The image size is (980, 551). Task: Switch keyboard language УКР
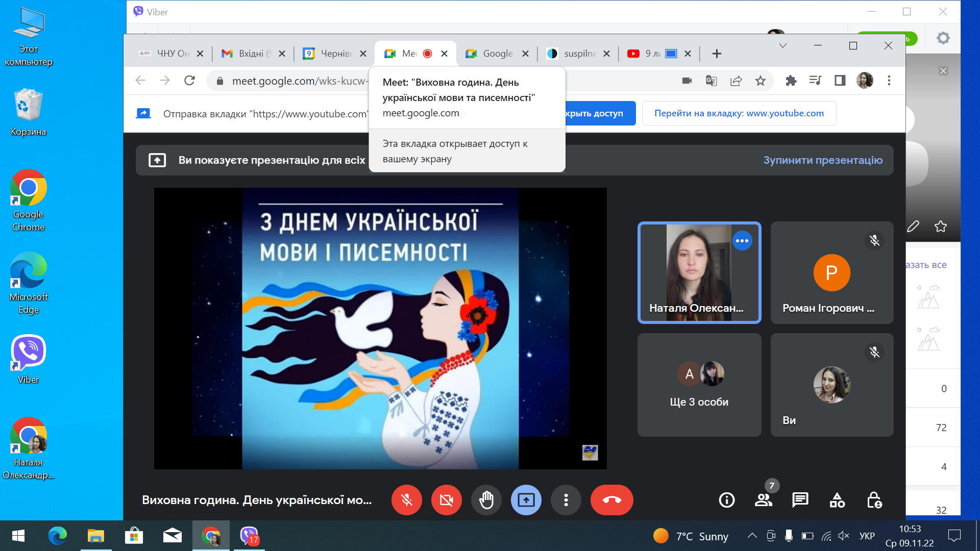click(x=867, y=536)
